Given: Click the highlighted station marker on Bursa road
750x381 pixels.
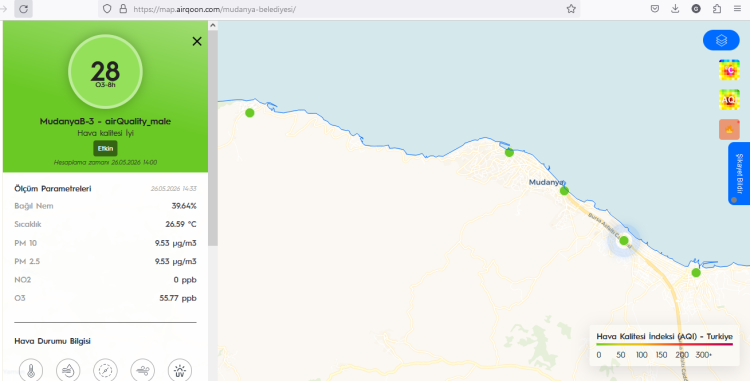Looking at the screenshot, I should (x=624, y=240).
